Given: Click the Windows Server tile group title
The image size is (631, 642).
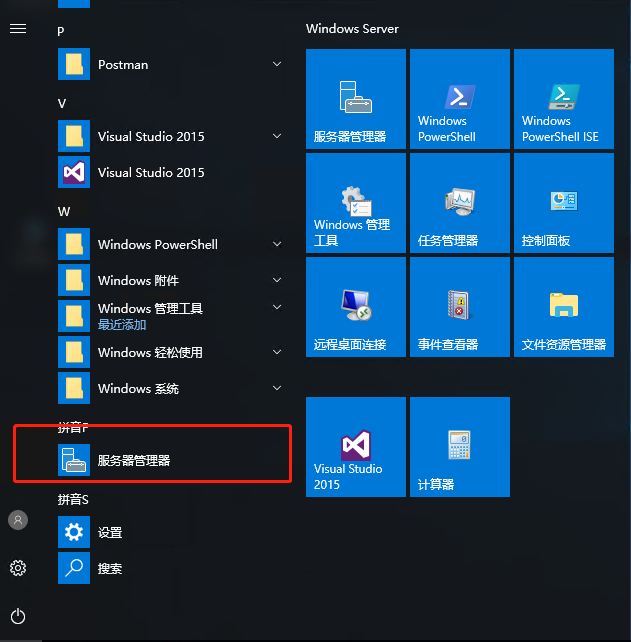Looking at the screenshot, I should pyautogui.click(x=352, y=29).
